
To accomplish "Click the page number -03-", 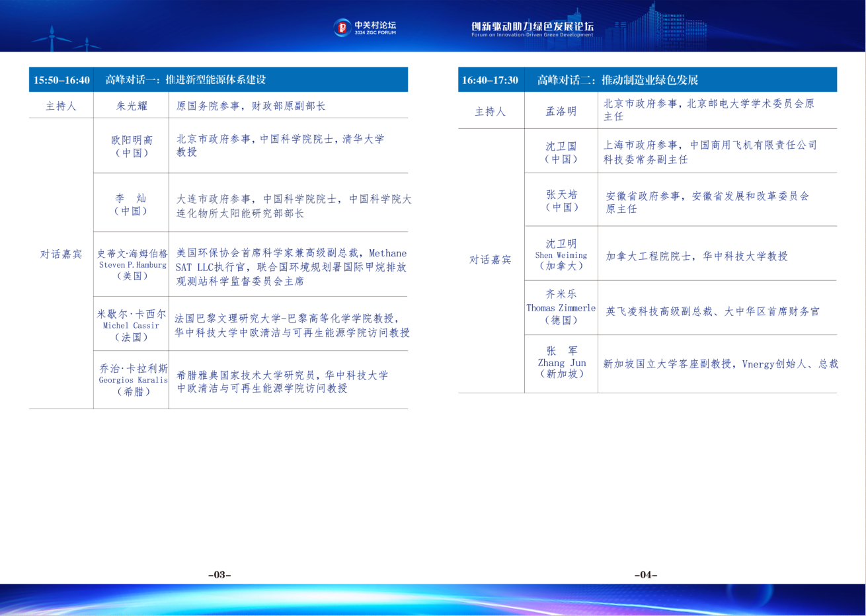I will (x=219, y=575).
